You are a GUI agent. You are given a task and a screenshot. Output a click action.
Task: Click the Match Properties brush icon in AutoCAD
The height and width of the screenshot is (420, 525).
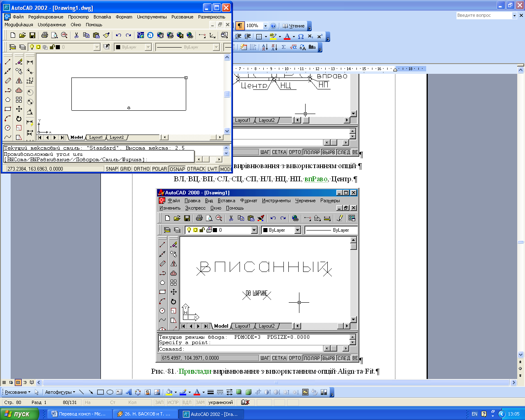(106, 35)
